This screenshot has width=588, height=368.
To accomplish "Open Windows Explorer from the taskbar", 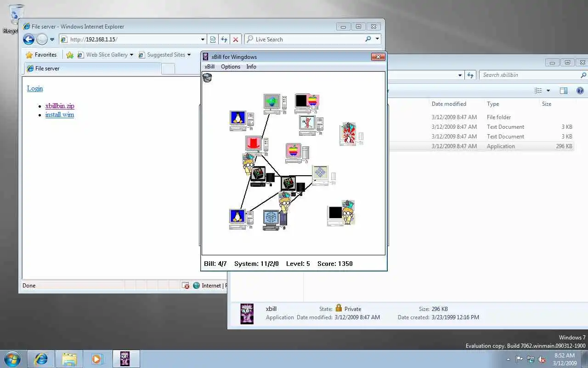I will click(69, 359).
